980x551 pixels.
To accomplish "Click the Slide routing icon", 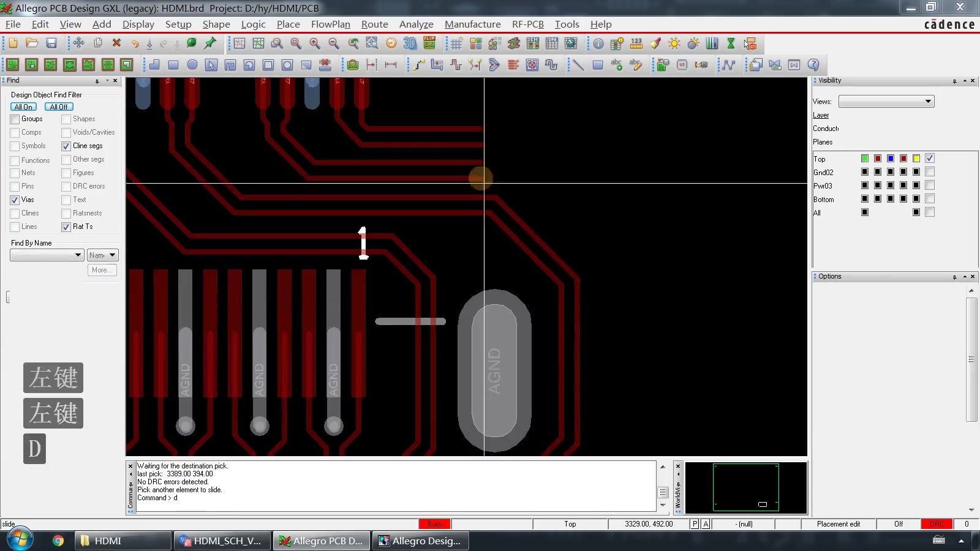I will tap(437, 64).
